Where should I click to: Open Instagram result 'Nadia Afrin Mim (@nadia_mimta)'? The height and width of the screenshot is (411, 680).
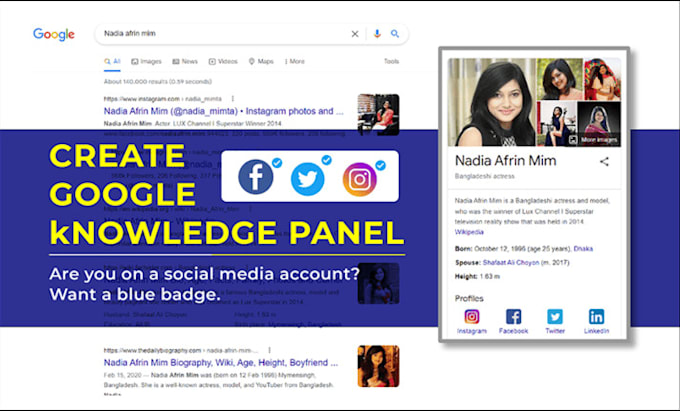pos(223,111)
